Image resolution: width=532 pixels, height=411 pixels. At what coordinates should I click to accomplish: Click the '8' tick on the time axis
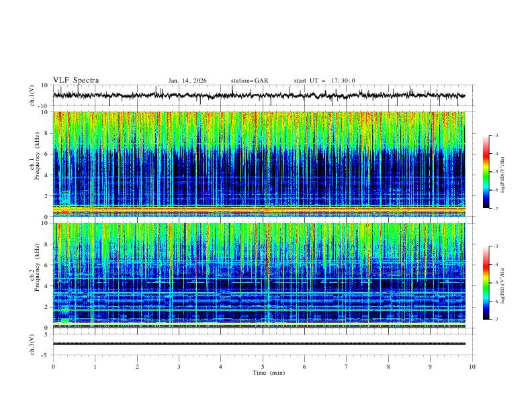(x=388, y=367)
